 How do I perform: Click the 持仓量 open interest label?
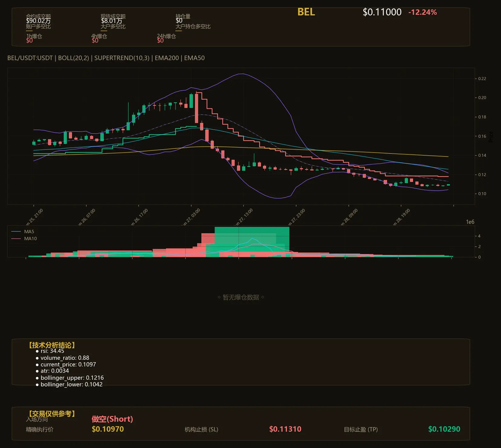coord(183,16)
